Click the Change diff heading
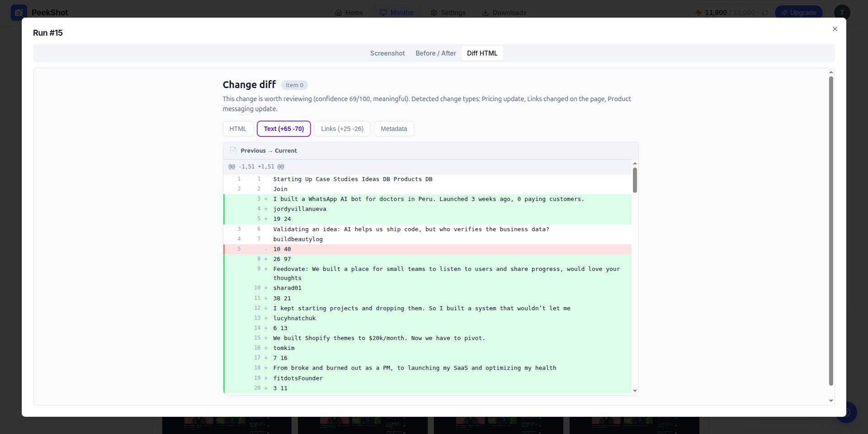868x434 pixels. (x=249, y=85)
